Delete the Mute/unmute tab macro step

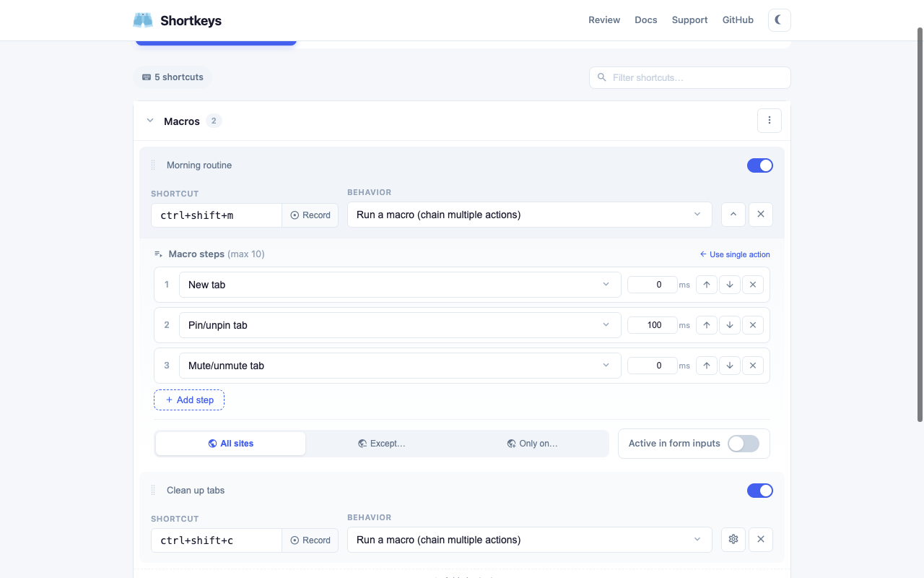point(753,365)
